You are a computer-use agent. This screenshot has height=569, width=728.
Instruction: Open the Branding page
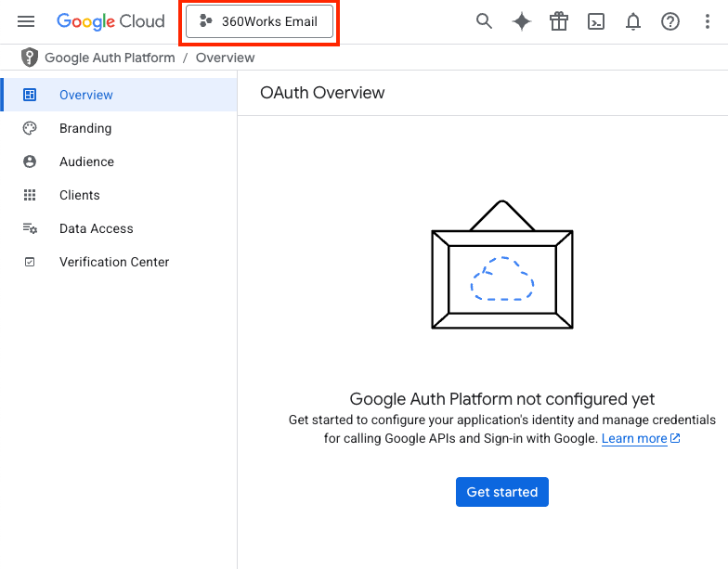click(119, 128)
